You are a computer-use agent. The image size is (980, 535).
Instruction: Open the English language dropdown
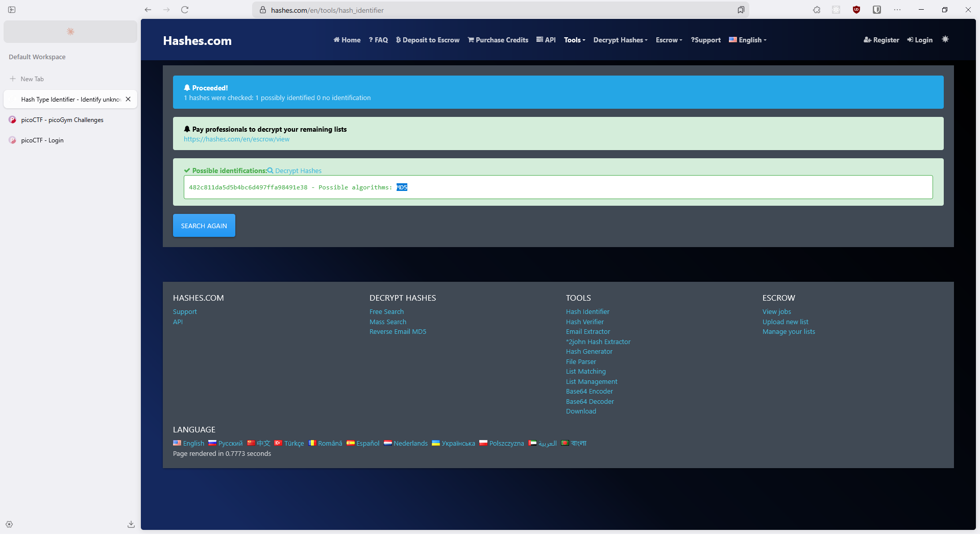point(748,40)
